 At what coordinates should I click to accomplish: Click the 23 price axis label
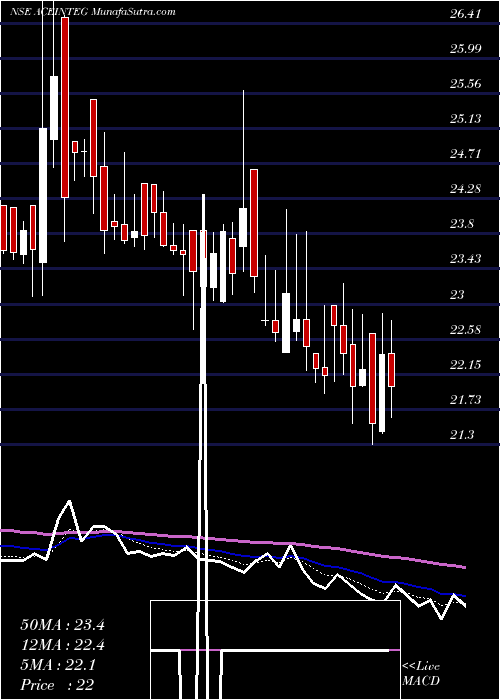(458, 295)
